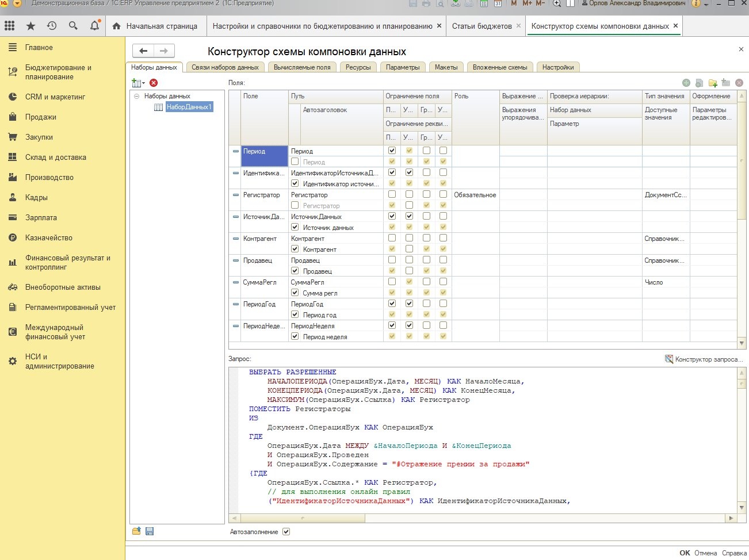
Task: Close the Статьи бюджетов tab
Action: pos(518,26)
